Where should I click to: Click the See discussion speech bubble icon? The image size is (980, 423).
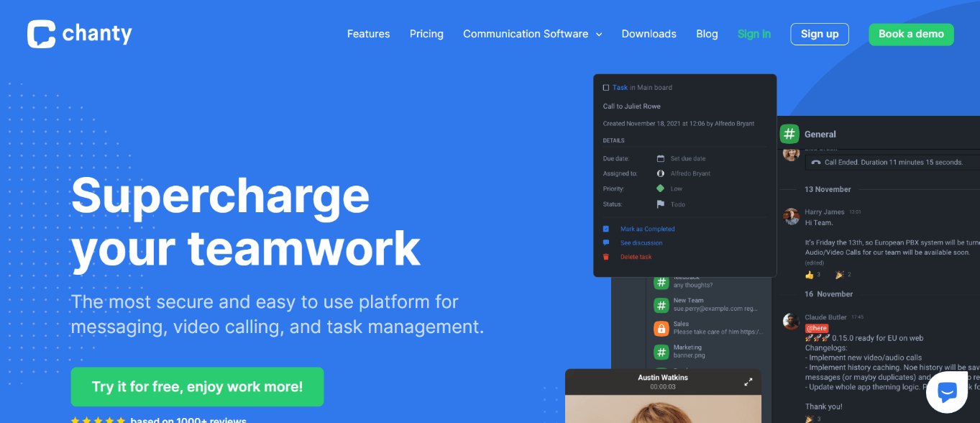[606, 243]
